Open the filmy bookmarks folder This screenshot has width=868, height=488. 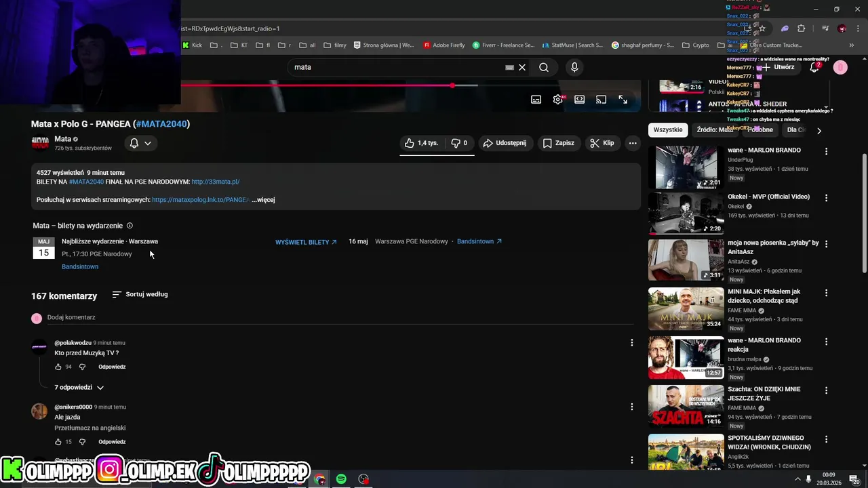[x=335, y=45]
